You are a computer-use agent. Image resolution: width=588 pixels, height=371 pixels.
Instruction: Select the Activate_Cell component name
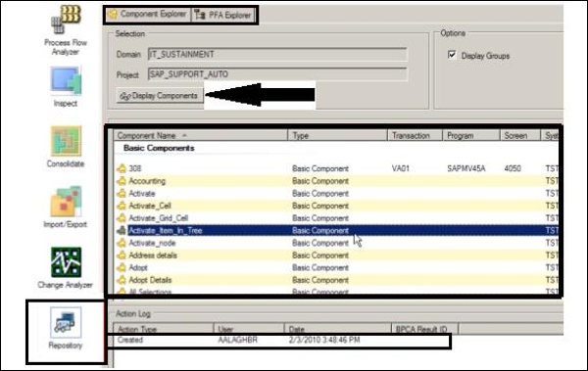click(150, 206)
